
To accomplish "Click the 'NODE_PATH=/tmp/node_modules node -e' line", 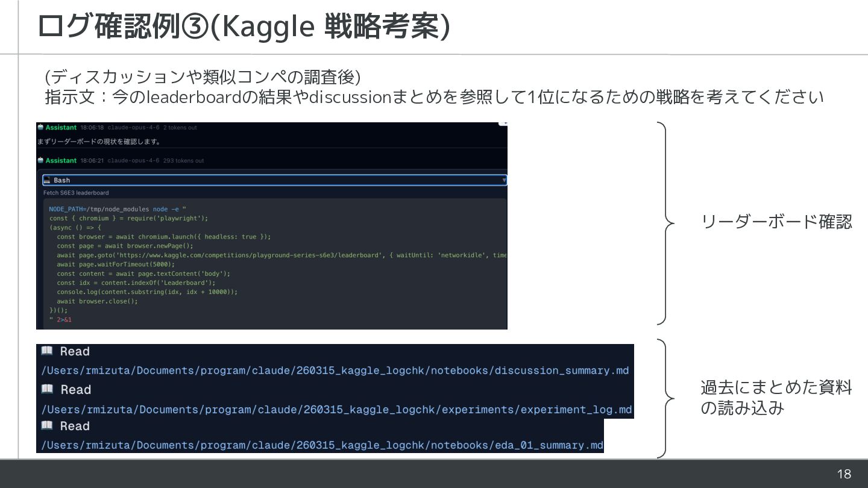I will point(118,209).
